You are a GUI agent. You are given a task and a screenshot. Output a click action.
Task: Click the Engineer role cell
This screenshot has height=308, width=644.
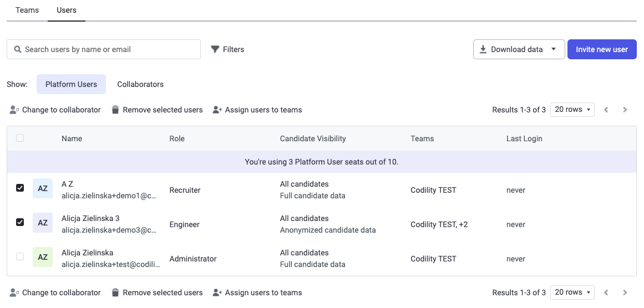pyautogui.click(x=184, y=225)
